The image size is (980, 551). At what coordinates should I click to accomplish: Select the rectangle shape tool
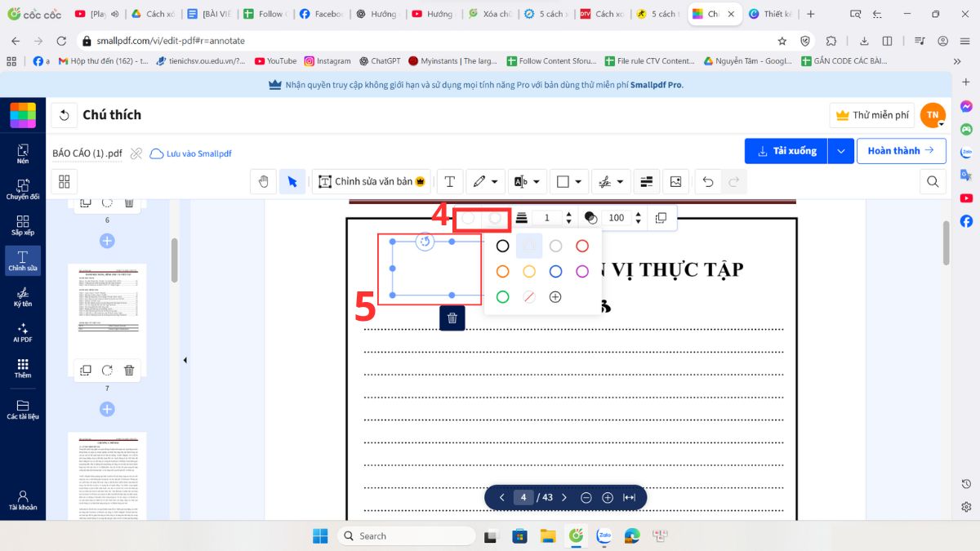click(x=563, y=181)
